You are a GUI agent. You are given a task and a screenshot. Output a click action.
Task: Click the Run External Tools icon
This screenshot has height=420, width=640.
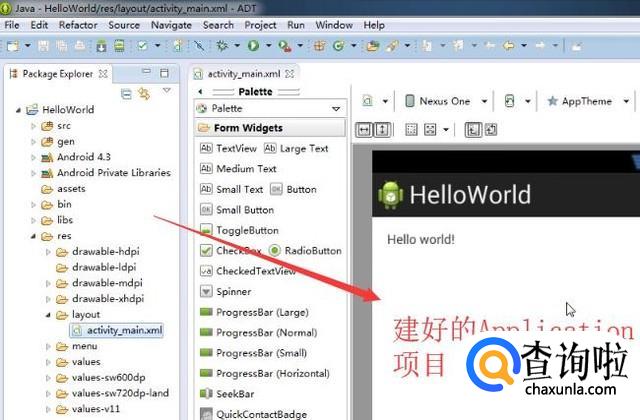[284, 46]
